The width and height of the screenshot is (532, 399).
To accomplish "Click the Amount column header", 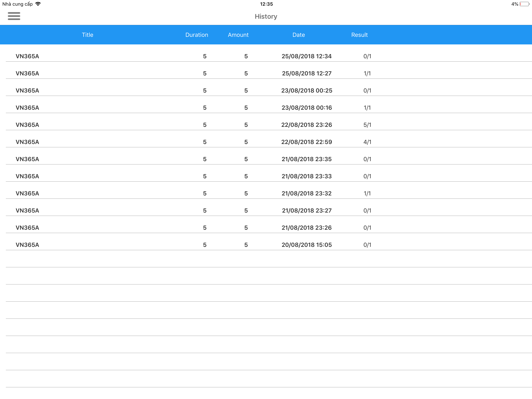I will pyautogui.click(x=238, y=35).
